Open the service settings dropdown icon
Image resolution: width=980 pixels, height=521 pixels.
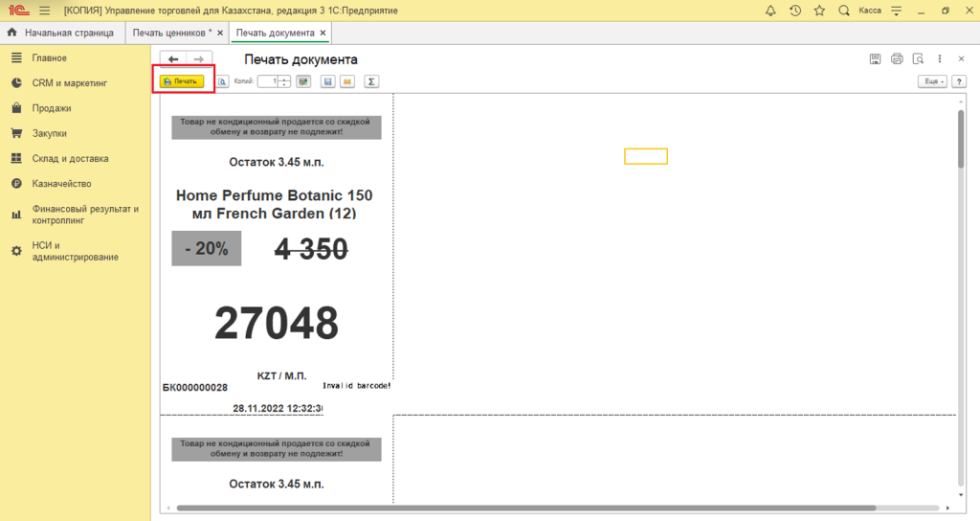(x=896, y=11)
